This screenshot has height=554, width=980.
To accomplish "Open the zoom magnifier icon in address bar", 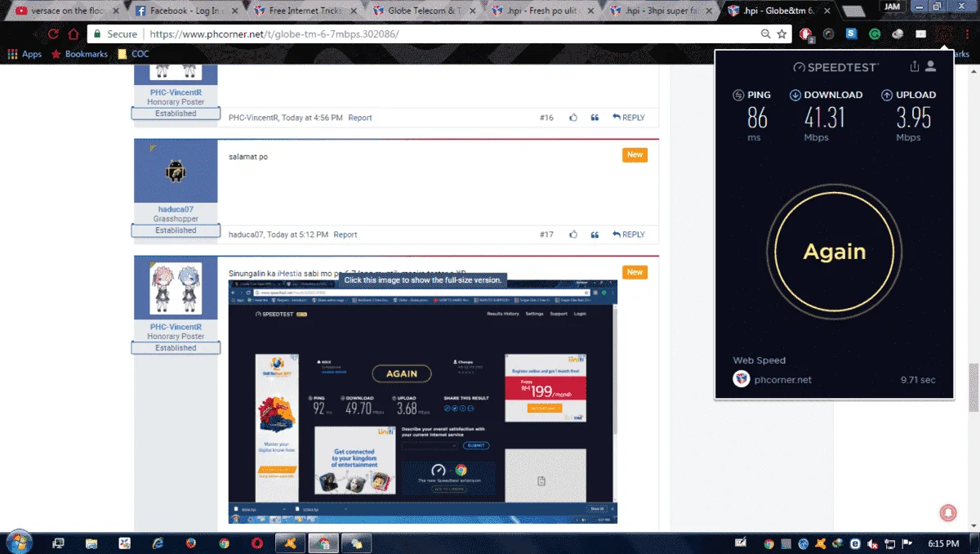I will [x=765, y=34].
